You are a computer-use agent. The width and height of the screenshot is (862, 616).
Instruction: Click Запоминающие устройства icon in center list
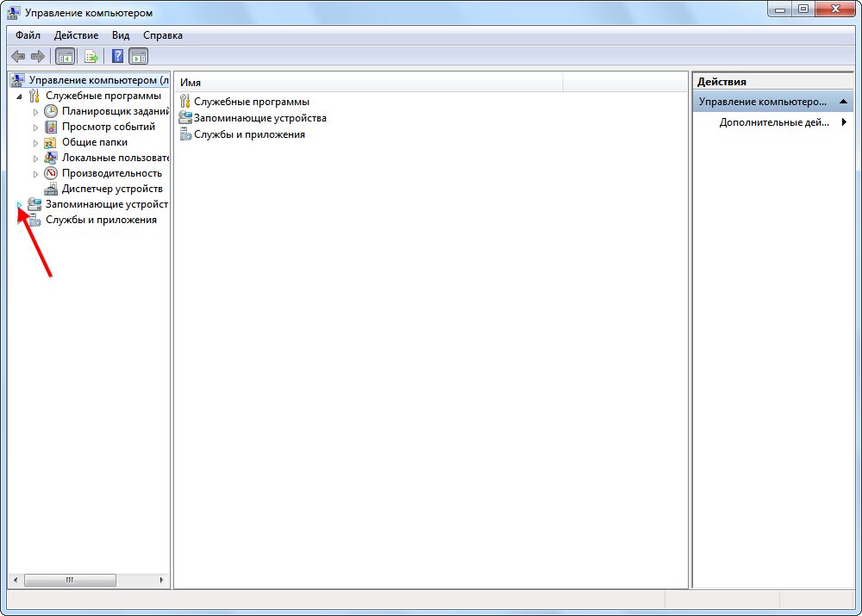185,117
